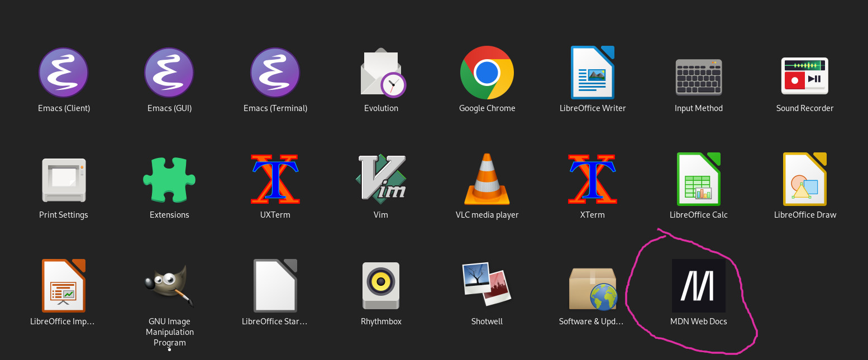Open the Emacs (Terminal) app icon

pyautogui.click(x=275, y=73)
